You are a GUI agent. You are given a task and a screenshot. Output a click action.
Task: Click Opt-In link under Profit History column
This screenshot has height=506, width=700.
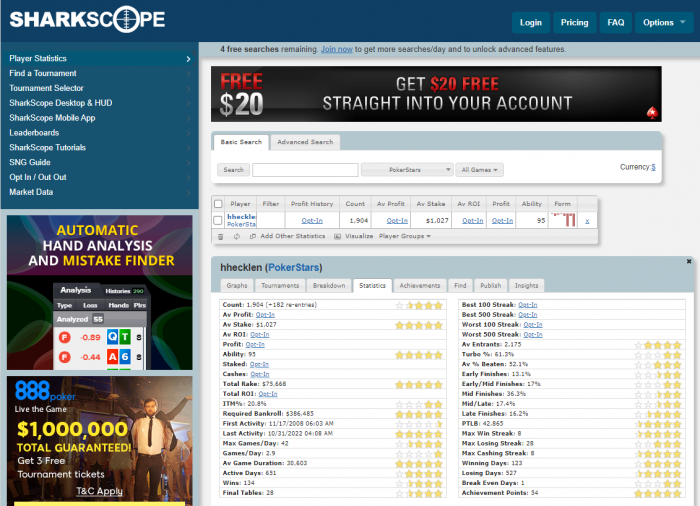tap(312, 221)
